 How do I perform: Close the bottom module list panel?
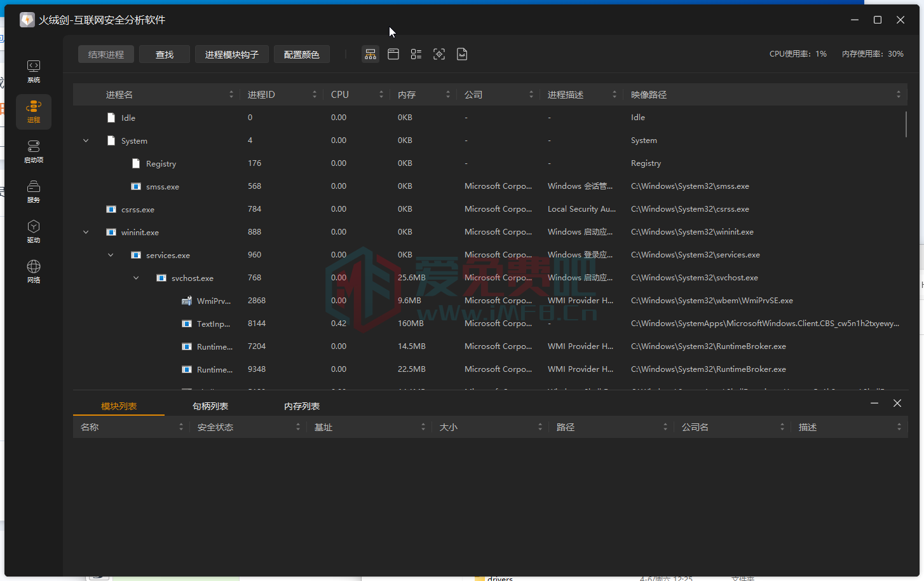[897, 403]
